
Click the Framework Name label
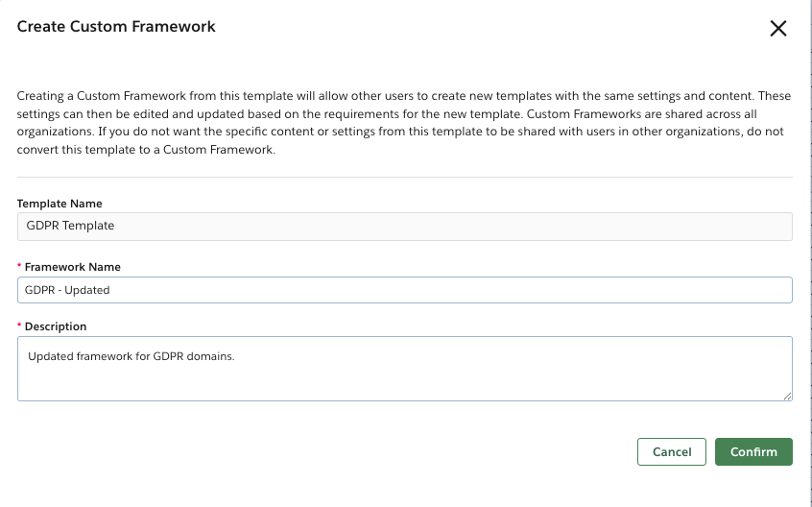click(73, 267)
